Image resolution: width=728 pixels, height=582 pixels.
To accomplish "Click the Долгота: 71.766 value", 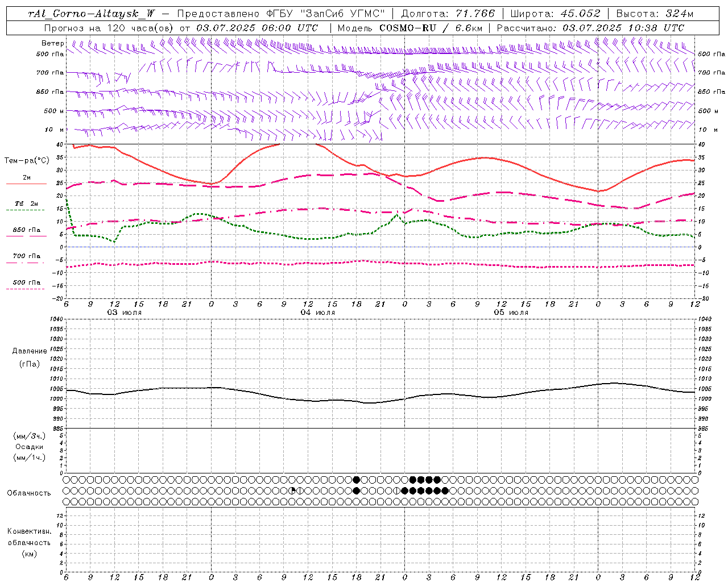I will tap(448, 14).
